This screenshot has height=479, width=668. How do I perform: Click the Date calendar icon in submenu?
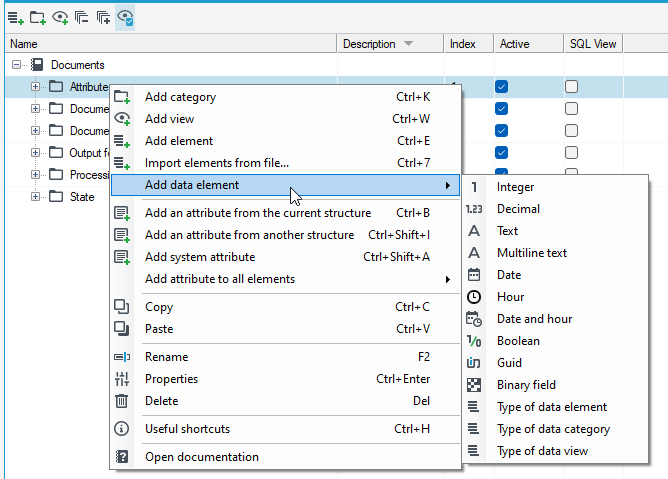coord(474,275)
